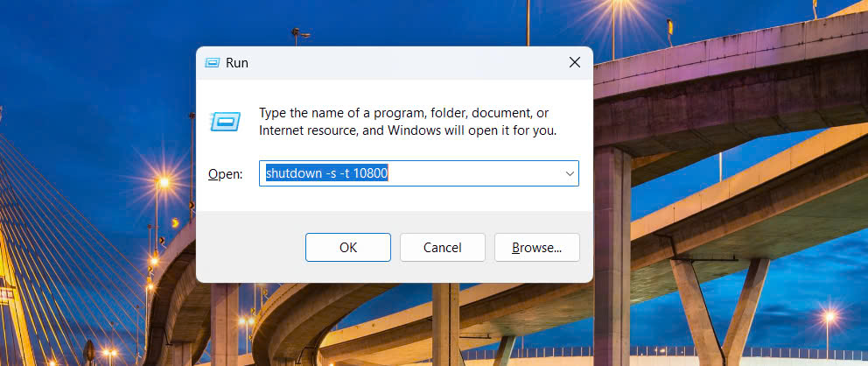
Task: Click the small Run icon in title bar
Action: point(212,63)
